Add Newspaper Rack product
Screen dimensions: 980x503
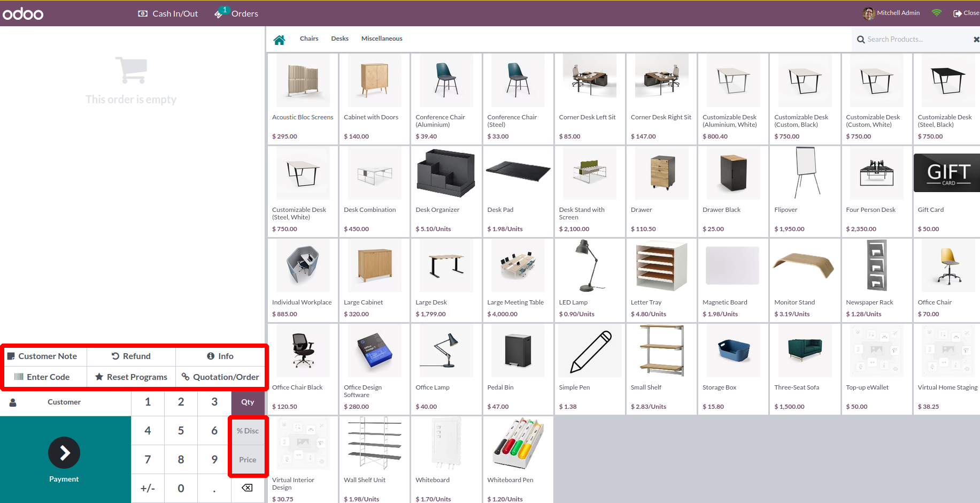point(876,280)
